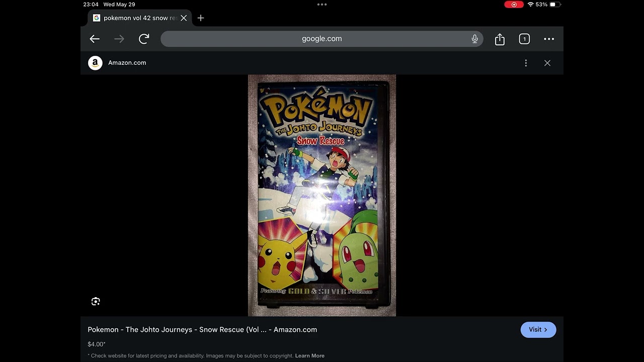Tap the screen recording indicator
Screen dimensions: 644x362
click(514, 5)
